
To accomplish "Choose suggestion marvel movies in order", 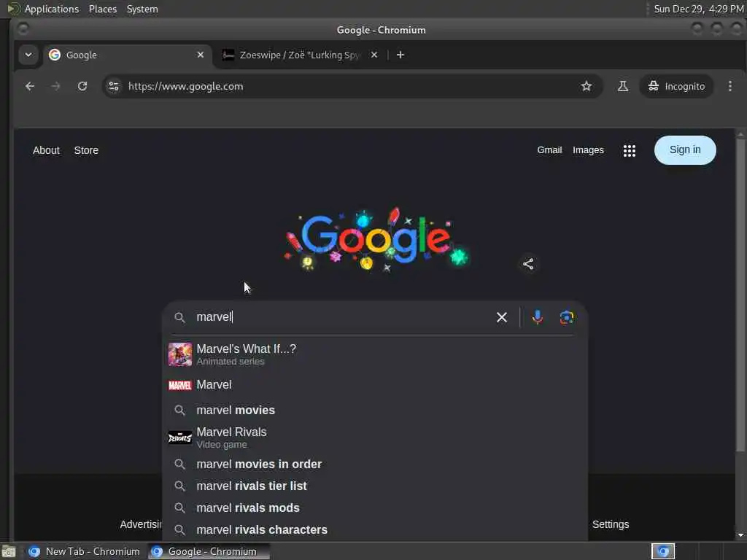I will [x=375, y=464].
